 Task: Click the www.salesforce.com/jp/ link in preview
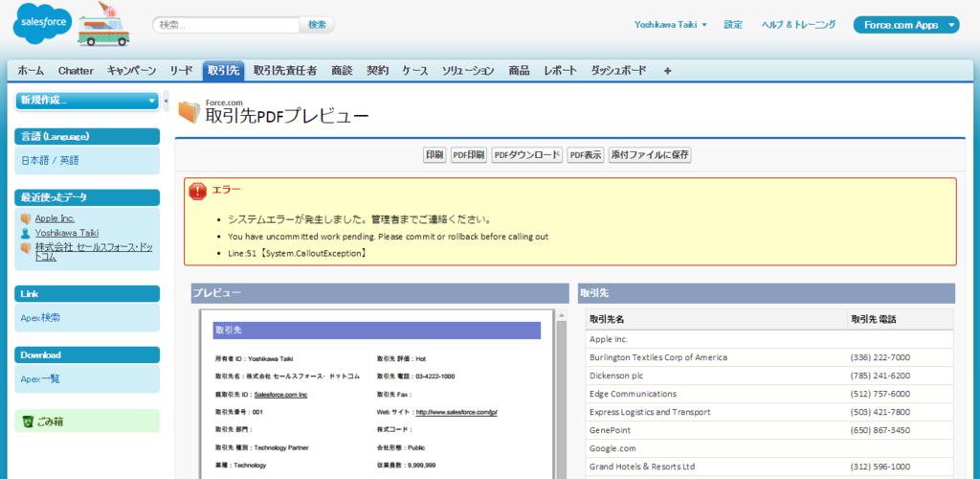457,413
